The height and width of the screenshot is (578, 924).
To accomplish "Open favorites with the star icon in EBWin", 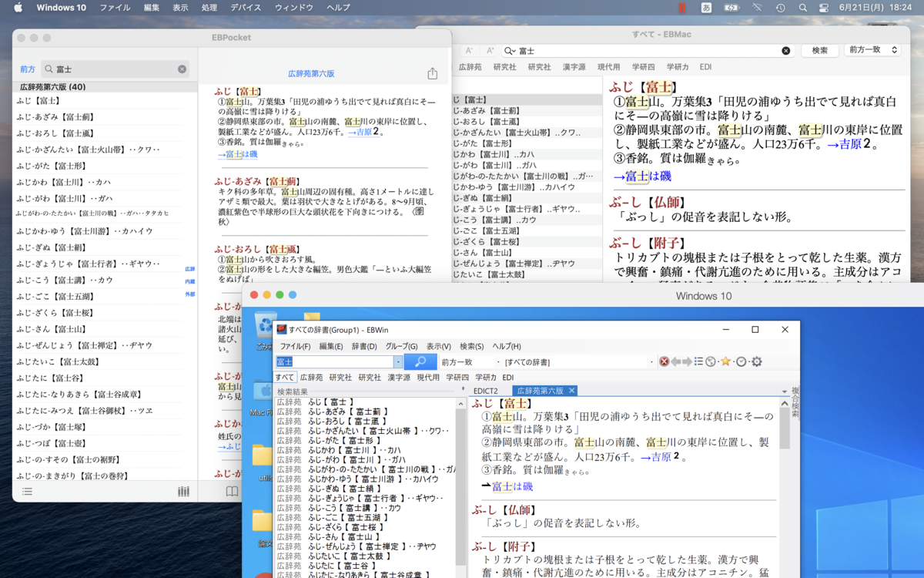I will click(725, 361).
